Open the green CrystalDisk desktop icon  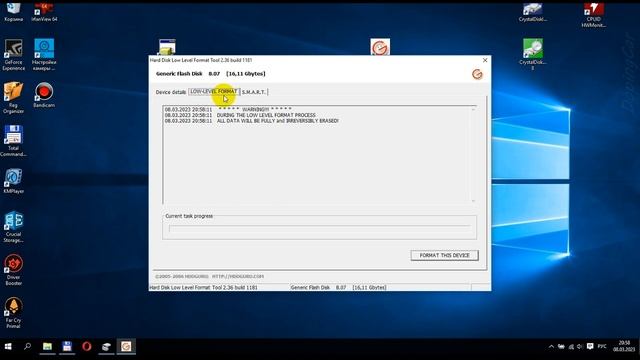[533, 55]
